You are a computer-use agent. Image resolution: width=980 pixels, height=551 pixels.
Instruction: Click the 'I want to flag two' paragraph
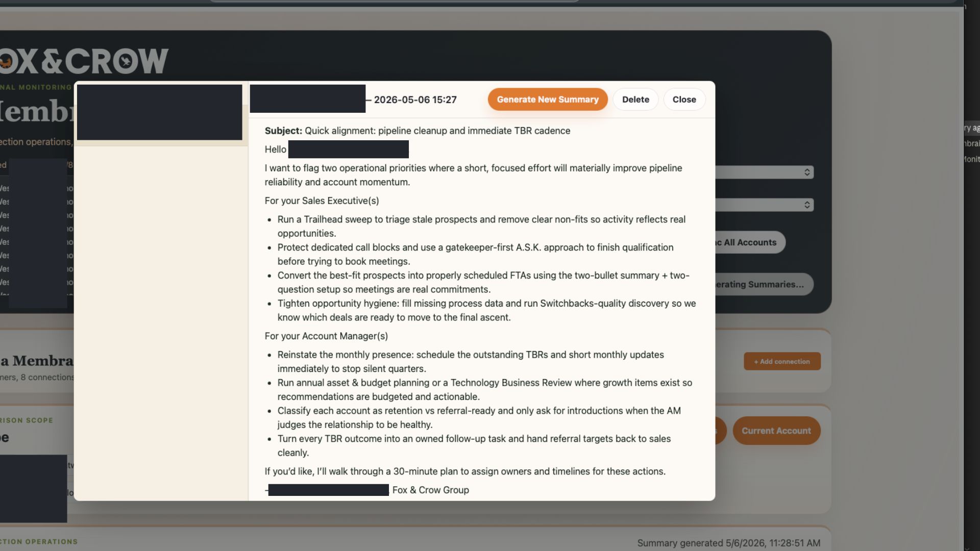coord(473,175)
